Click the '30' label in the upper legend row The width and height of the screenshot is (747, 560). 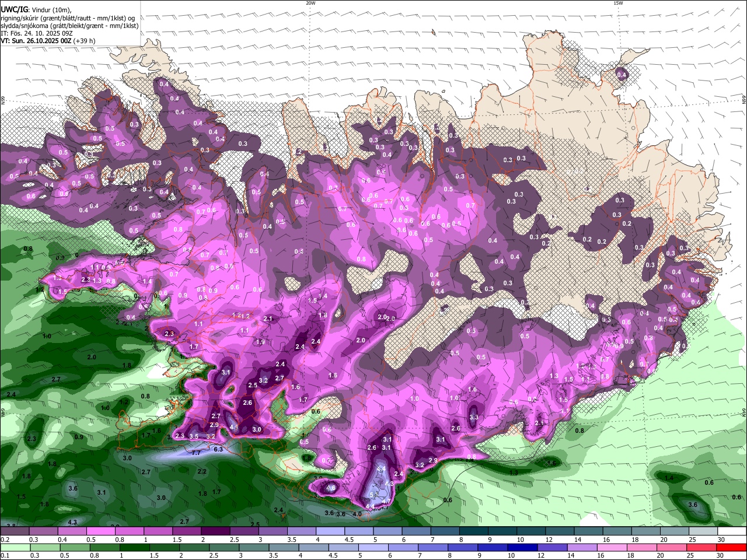[721, 540]
